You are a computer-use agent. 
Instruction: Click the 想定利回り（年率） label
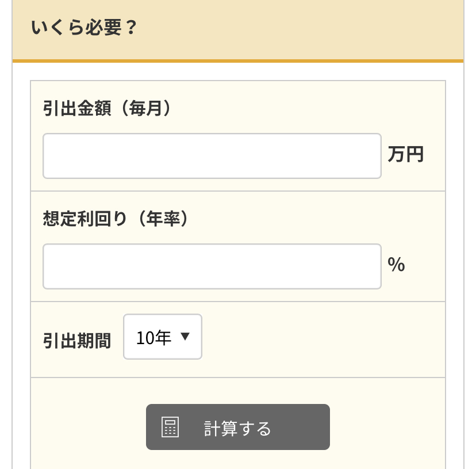click(x=116, y=219)
